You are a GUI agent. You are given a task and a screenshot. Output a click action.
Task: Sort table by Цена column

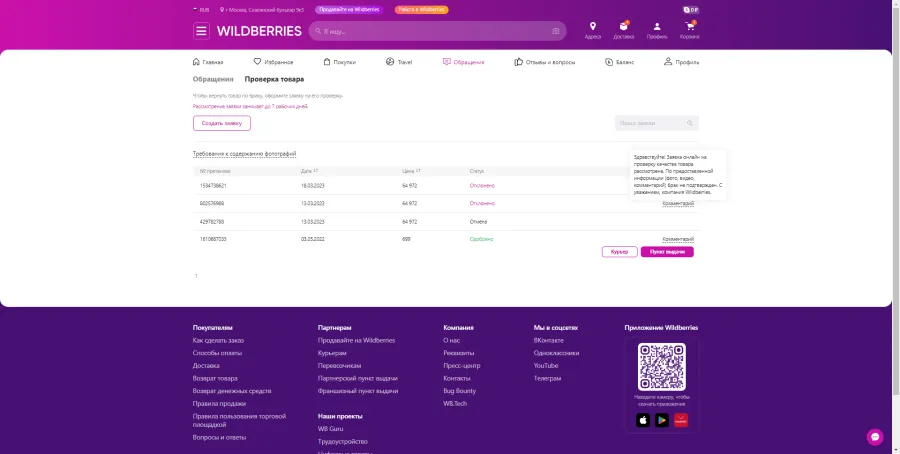coord(411,171)
